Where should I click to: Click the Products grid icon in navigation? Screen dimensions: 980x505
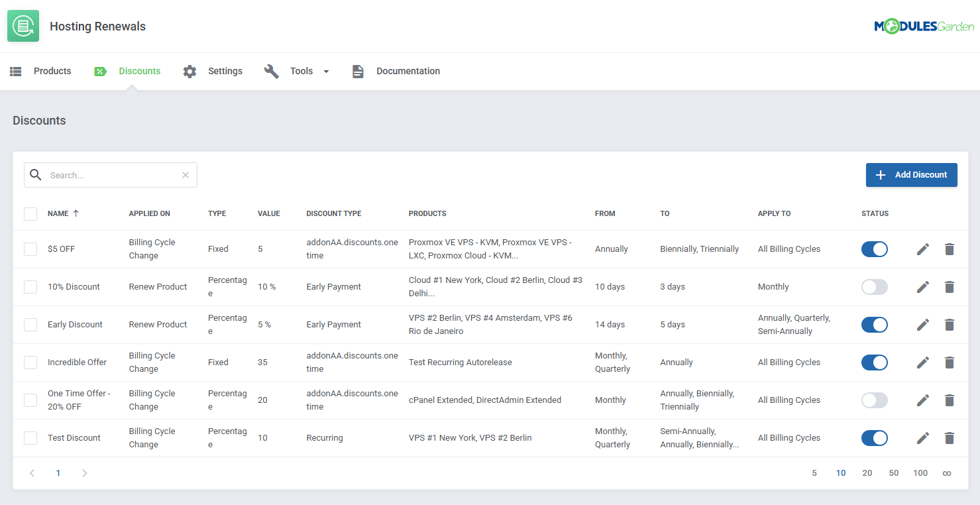coord(15,71)
